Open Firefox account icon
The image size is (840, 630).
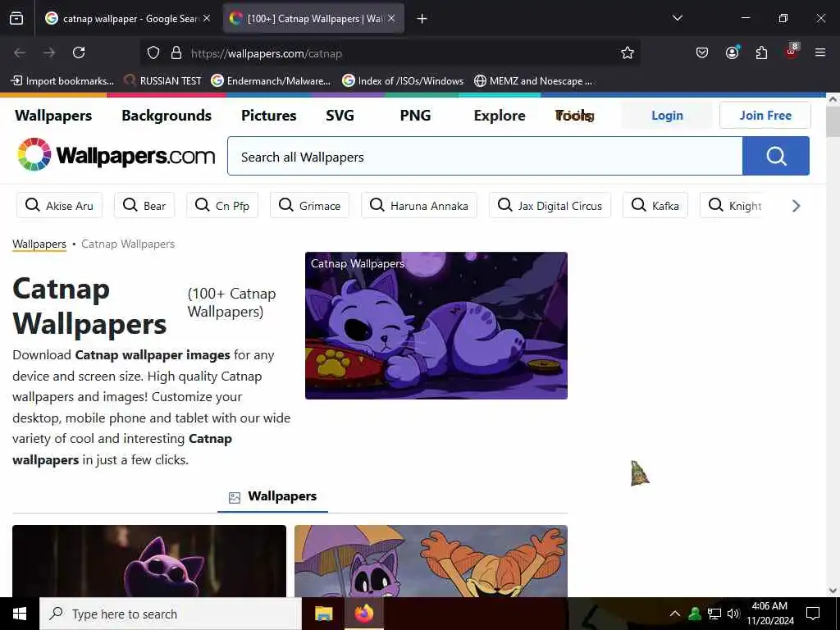[732, 52]
